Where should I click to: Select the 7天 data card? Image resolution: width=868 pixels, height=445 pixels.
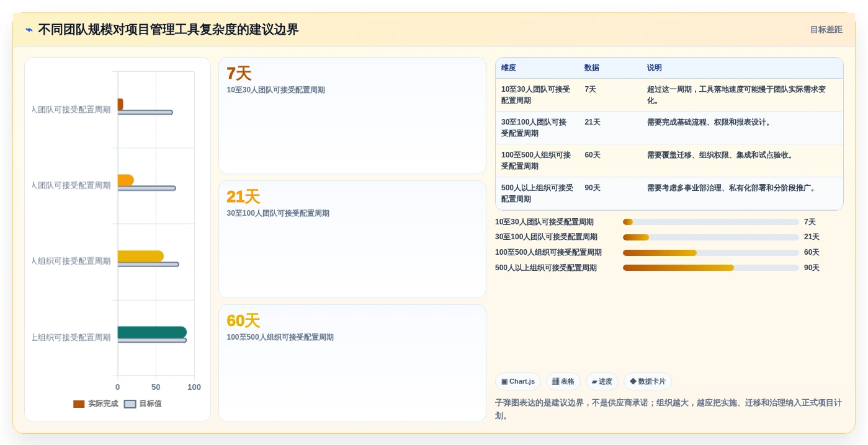[x=352, y=116]
